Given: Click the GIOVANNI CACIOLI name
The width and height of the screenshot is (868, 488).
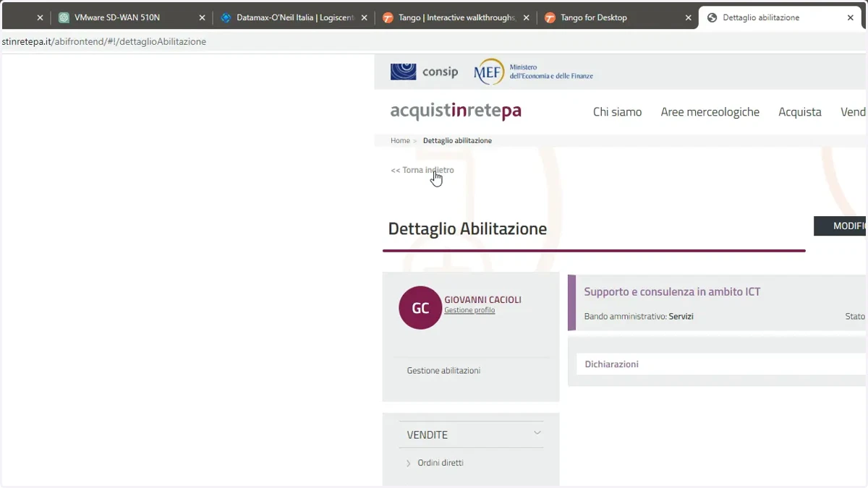Looking at the screenshot, I should (x=482, y=299).
